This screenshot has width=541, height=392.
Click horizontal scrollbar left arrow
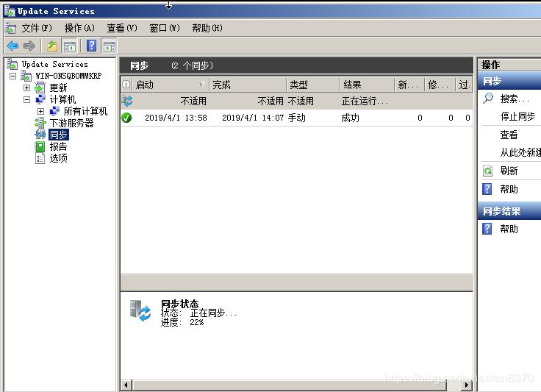[126, 385]
